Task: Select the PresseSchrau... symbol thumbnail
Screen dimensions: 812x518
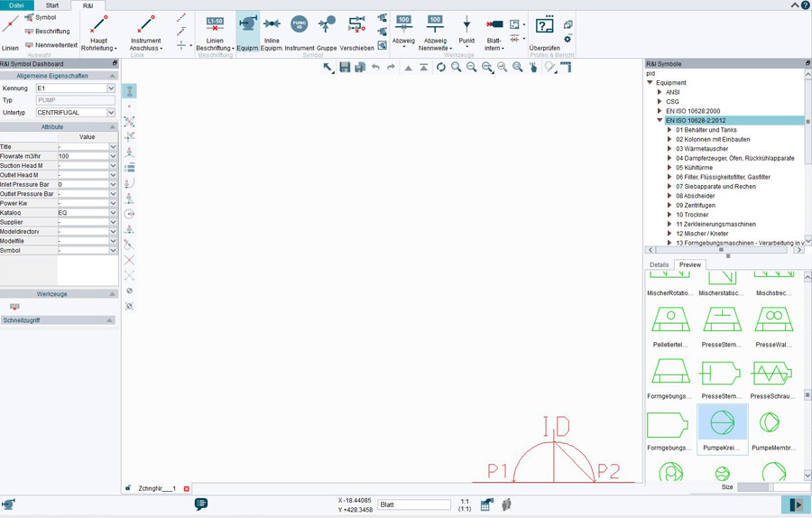Action: pyautogui.click(x=773, y=378)
